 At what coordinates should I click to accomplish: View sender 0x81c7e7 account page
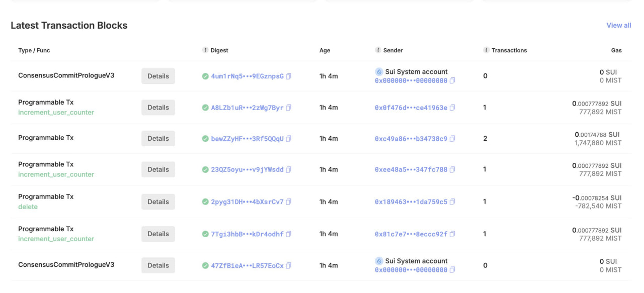(x=412, y=234)
